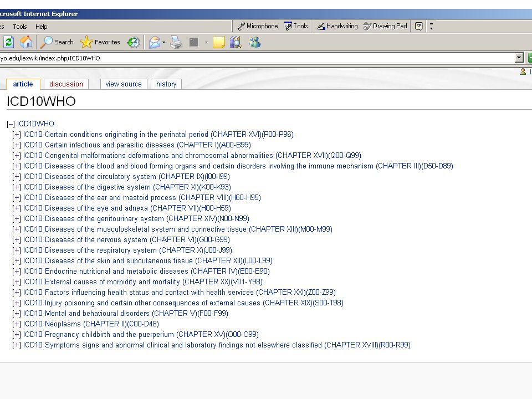Select Handwriting in language bar
This screenshot has width=532, height=399.
337,26
